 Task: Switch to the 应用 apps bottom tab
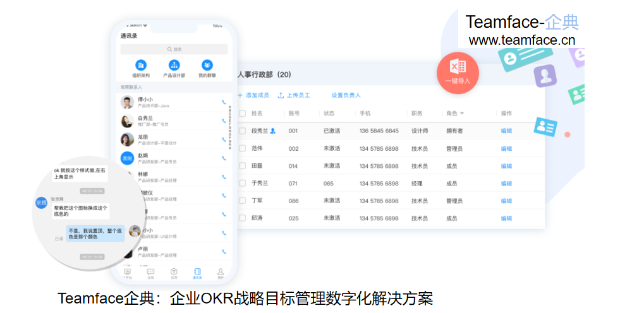[174, 274]
